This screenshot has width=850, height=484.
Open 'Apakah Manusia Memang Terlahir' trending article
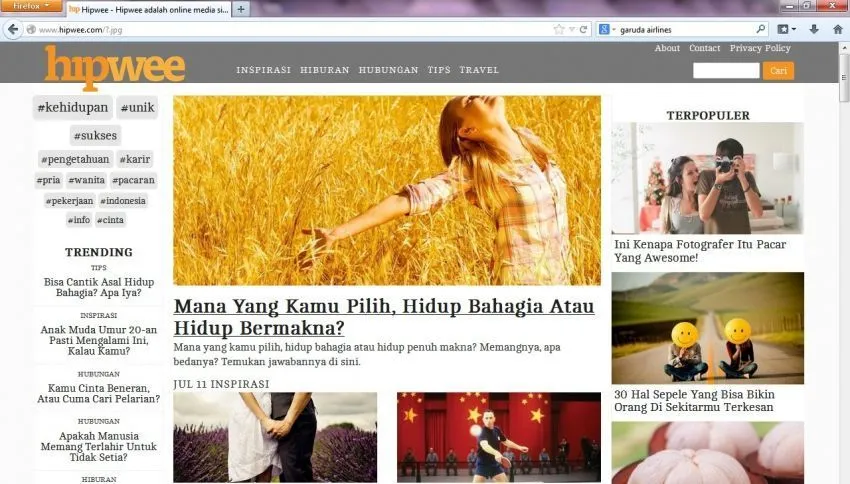click(x=99, y=447)
